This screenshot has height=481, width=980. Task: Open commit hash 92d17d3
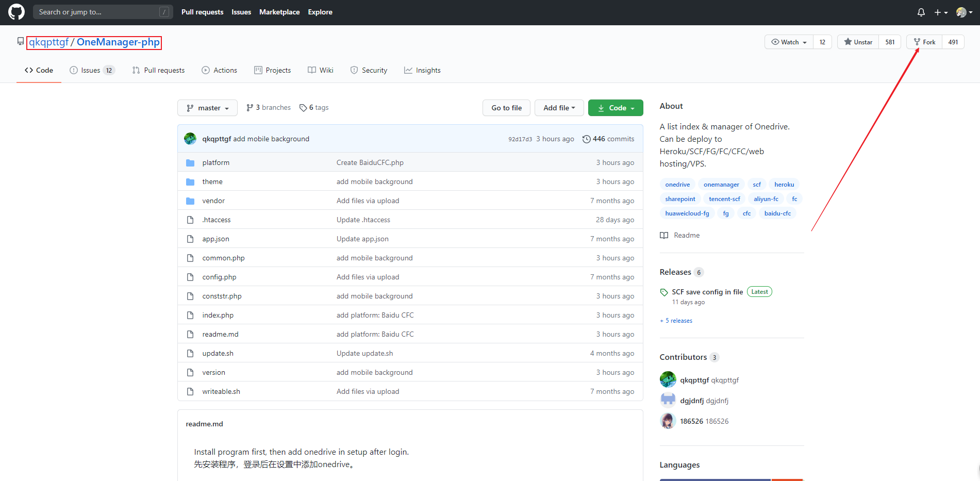[x=520, y=139]
